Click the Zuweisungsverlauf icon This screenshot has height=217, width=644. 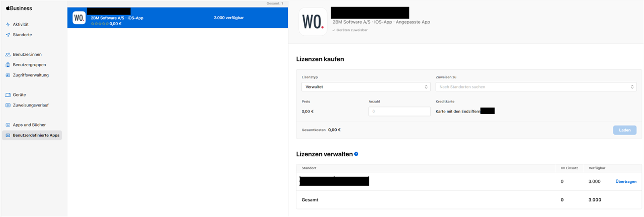8,105
